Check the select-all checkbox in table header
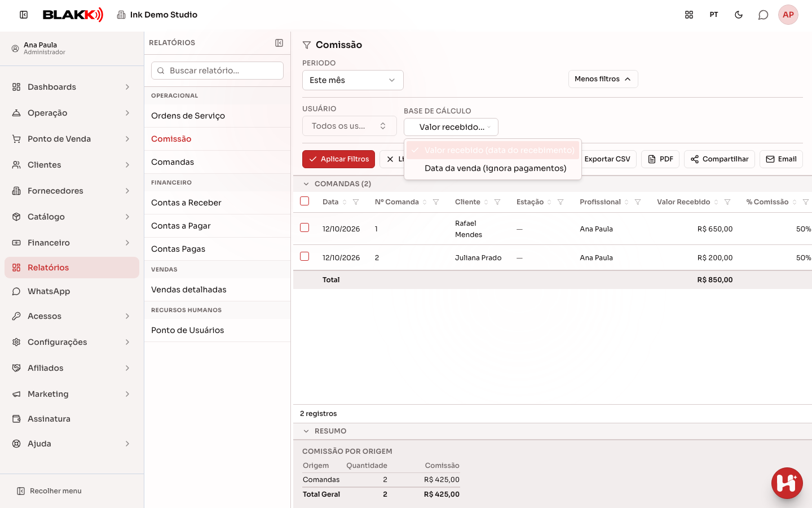The image size is (812, 508). (x=304, y=201)
